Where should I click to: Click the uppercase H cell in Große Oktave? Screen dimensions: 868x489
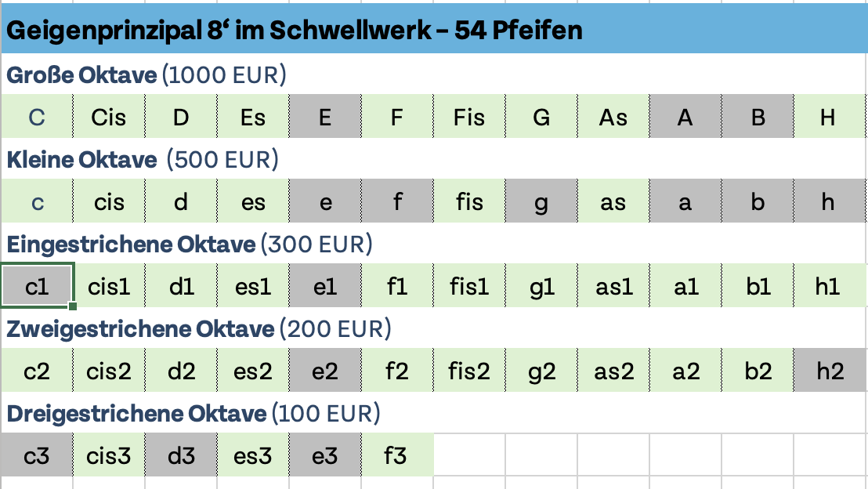(828, 118)
